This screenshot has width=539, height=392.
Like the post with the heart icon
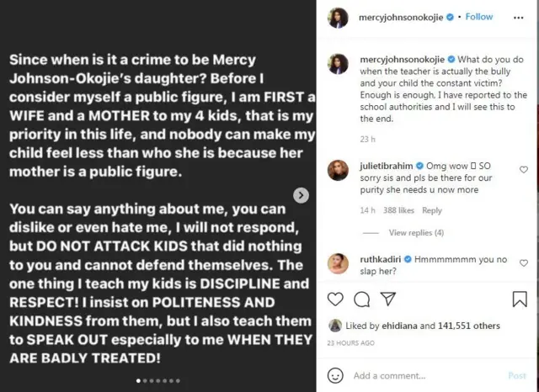pos(335,299)
